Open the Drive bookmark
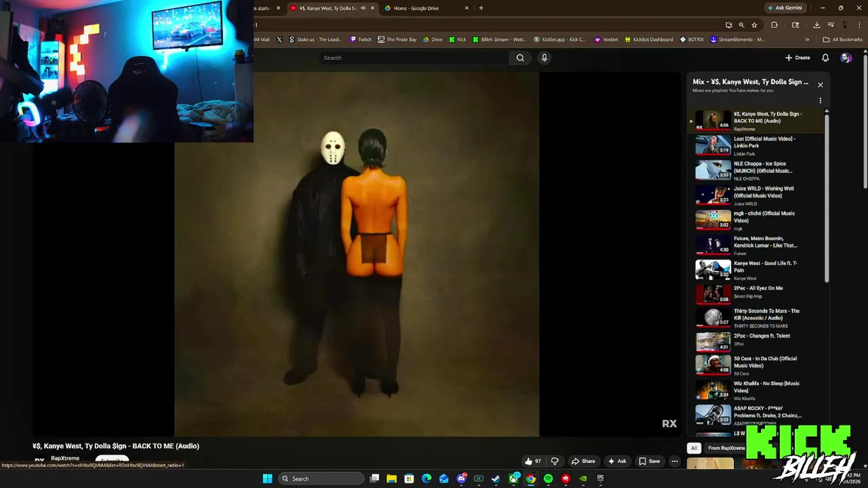Screen dimensions: 868x488 tap(432, 39)
